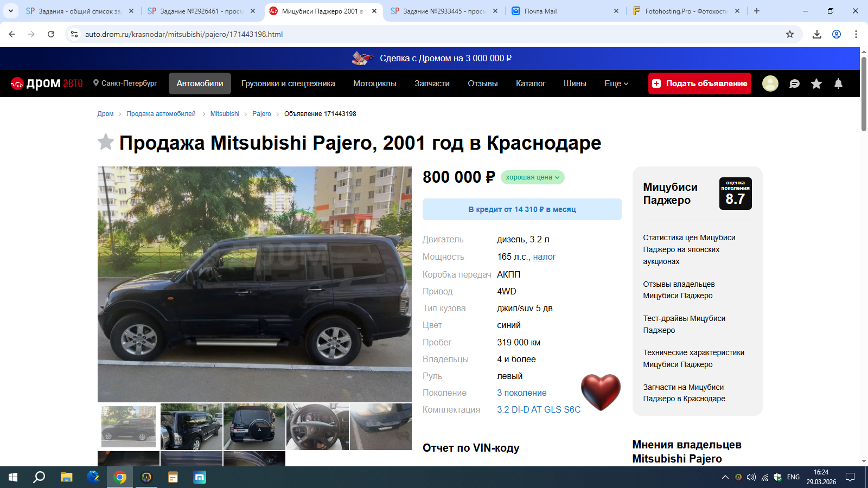The width and height of the screenshot is (868, 488).
Task: Select steering wheel interior thumbnail
Action: click(x=317, y=427)
